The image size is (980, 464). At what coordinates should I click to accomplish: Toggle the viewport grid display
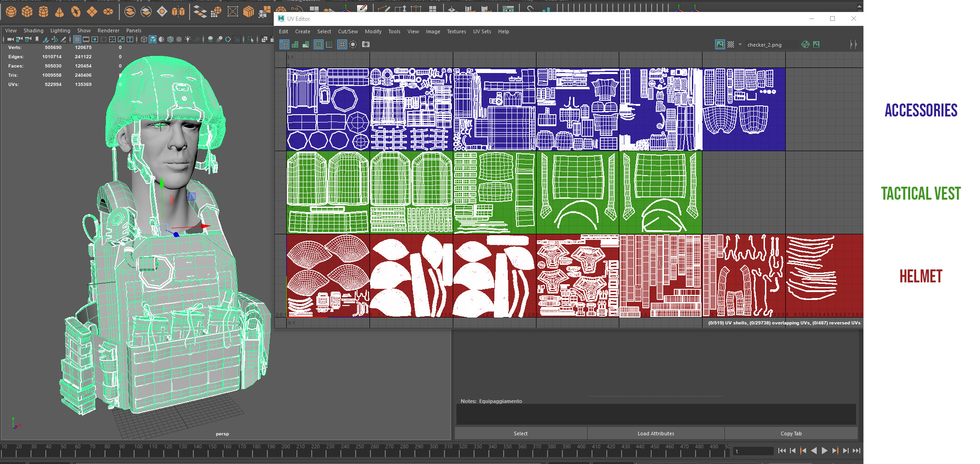click(77, 39)
